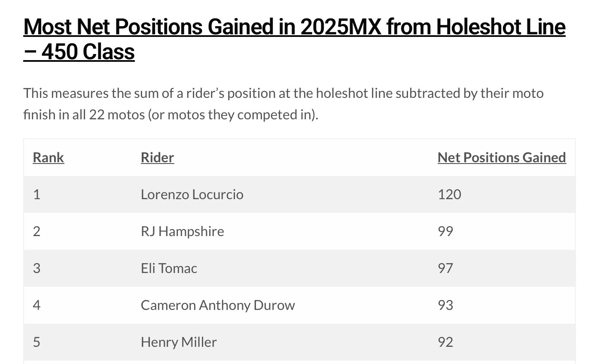The height and width of the screenshot is (364, 591).
Task: Click rank number 4 in the table
Action: [37, 305]
